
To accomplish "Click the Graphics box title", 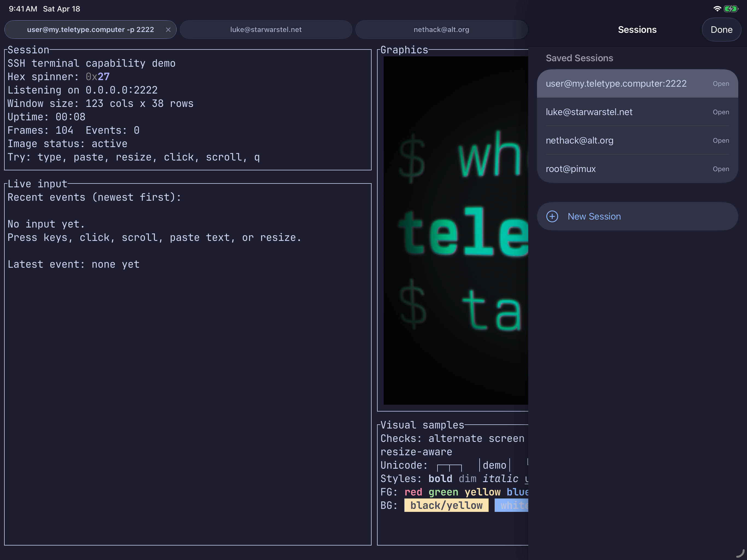I will pyautogui.click(x=404, y=50).
